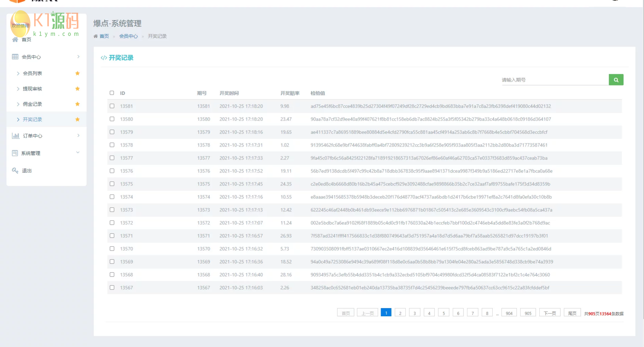Check the box for row 13581
Screen dimensions: 644x347
(x=112, y=106)
